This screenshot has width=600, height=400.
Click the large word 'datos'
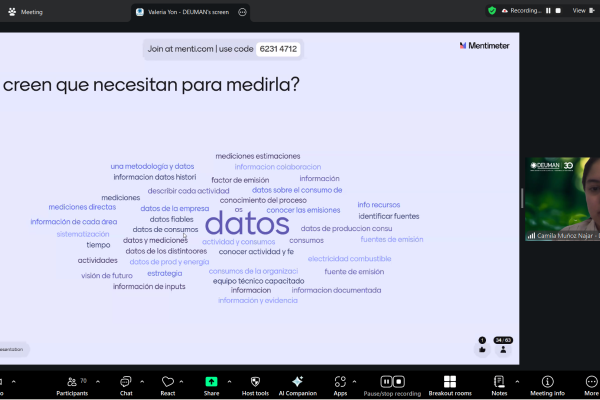pos(247,224)
